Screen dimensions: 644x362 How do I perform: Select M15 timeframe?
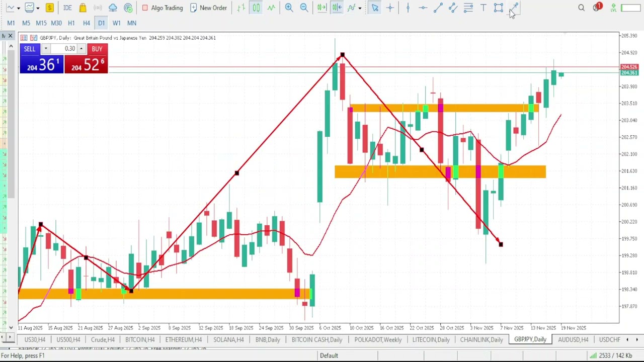point(41,23)
